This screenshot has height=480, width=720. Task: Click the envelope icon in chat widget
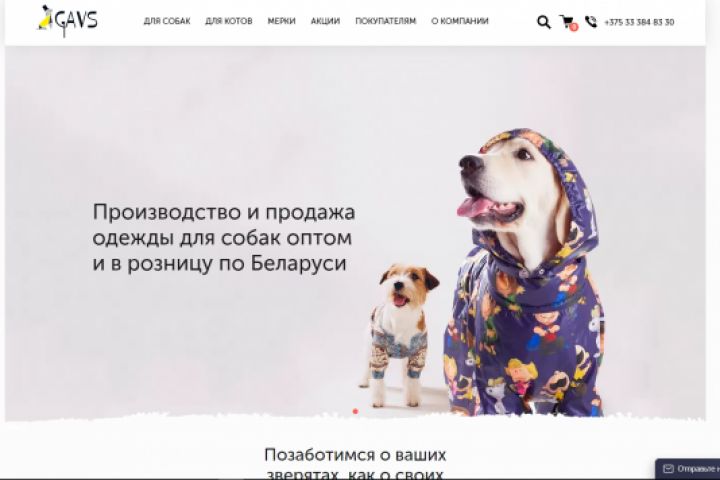click(x=669, y=469)
